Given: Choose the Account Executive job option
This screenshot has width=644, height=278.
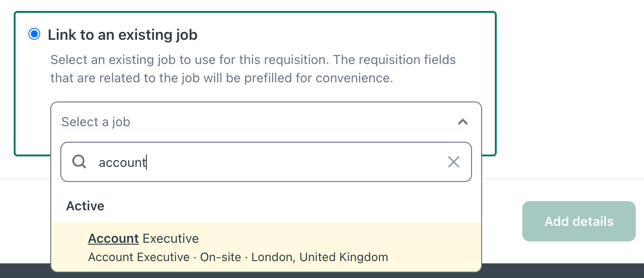Looking at the screenshot, I should point(266,247).
